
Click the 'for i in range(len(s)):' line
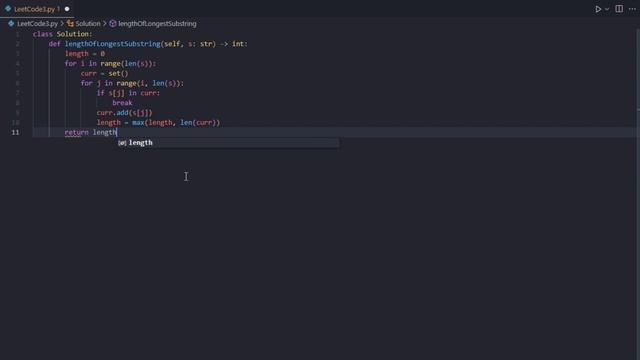coord(110,63)
